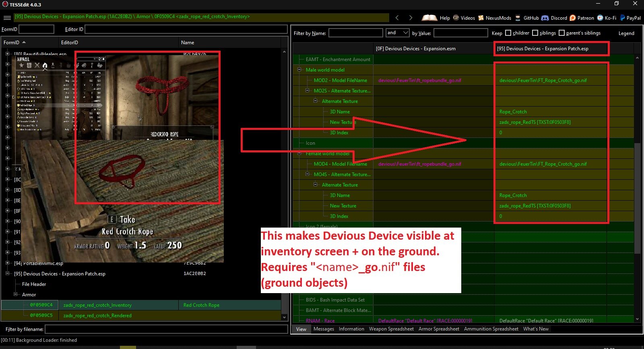Toggle the siblings checkbox
Screen dimensions: 644x349
[535, 33]
